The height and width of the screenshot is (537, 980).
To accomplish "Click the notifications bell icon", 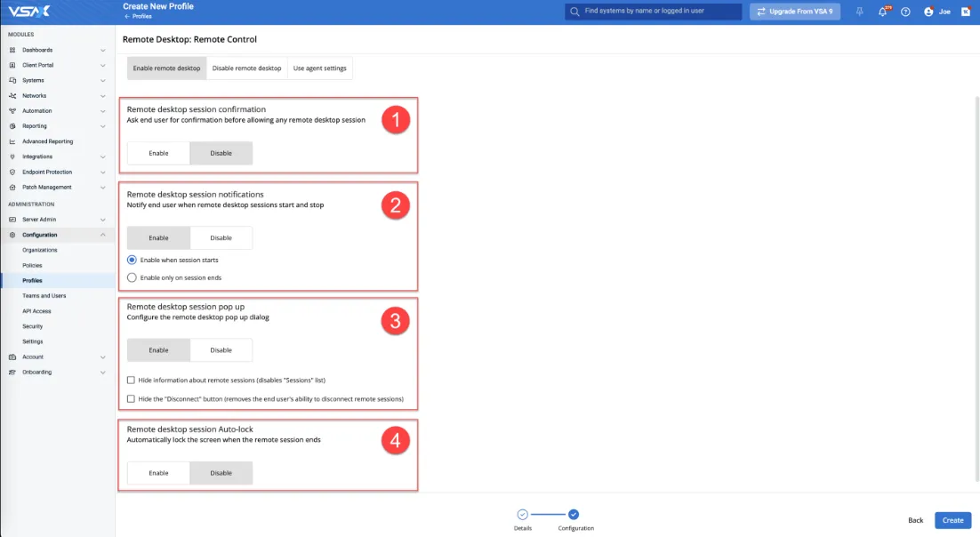I will (x=883, y=12).
